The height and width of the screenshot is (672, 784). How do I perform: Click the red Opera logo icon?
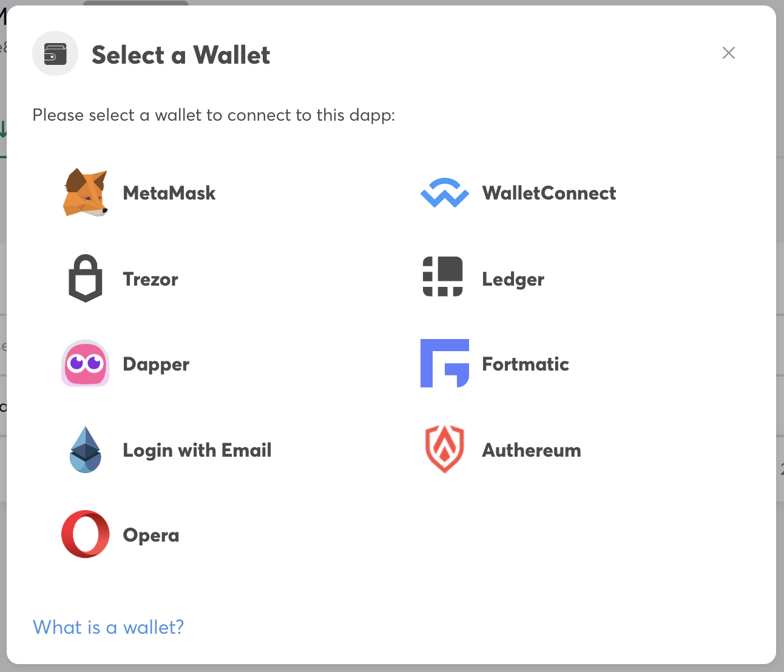pos(86,534)
